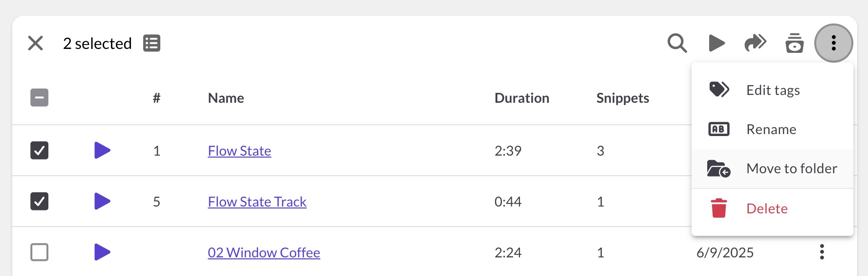Close the three-dot more actions menu
This screenshot has width=868, height=276.
(x=833, y=43)
